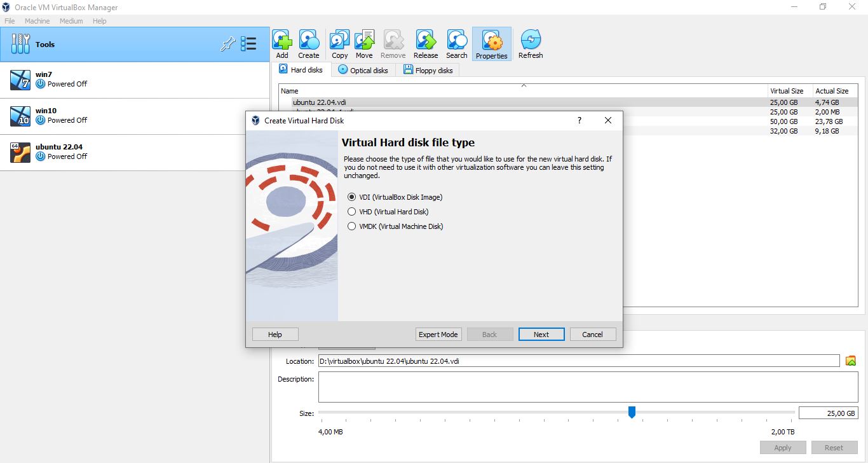Click the Location path input field
This screenshot has height=463, width=868.
coord(579,361)
